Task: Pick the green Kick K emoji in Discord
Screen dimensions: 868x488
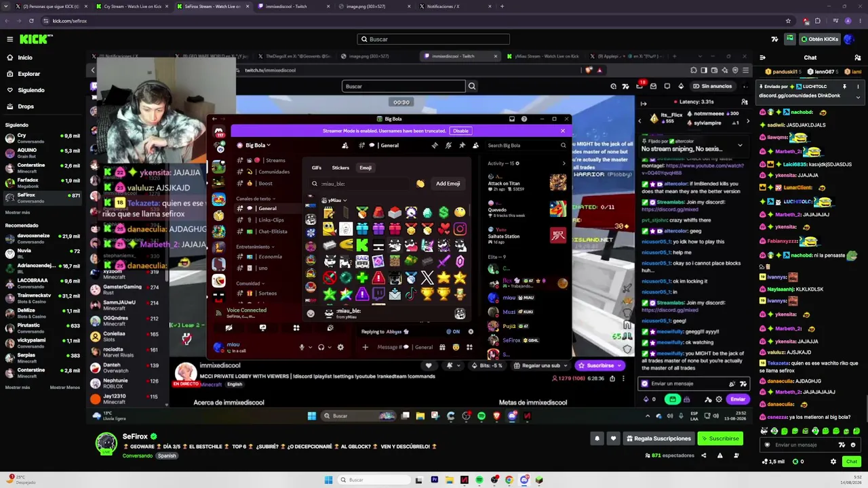Action: click(362, 245)
